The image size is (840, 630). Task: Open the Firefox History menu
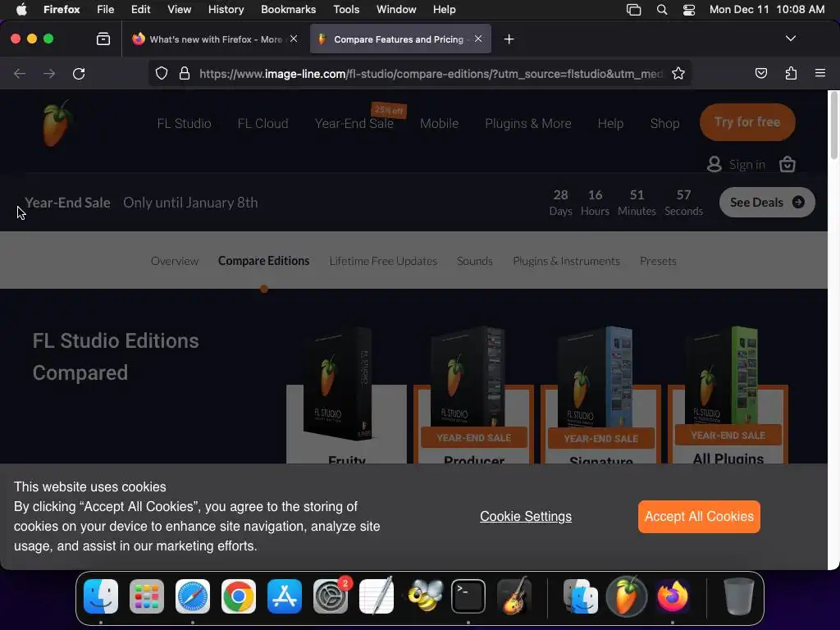pyautogui.click(x=226, y=9)
